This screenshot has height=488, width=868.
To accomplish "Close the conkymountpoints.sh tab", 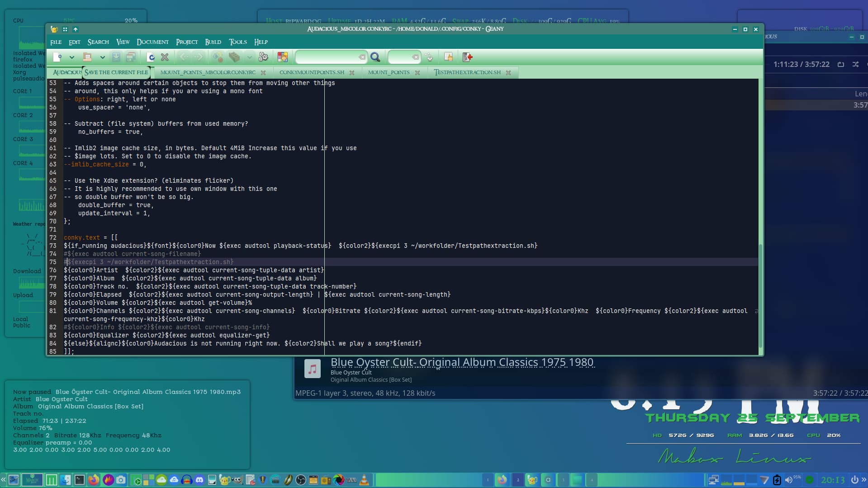I will [x=352, y=72].
